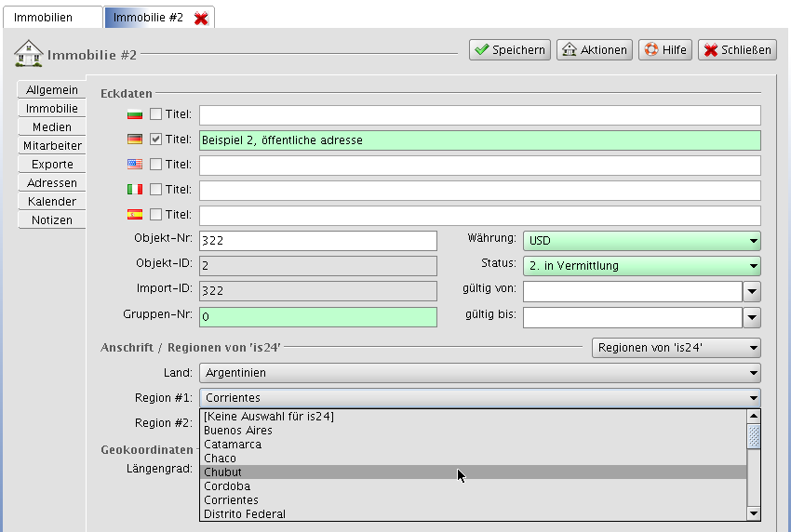The width and height of the screenshot is (791, 532).
Task: Click the US flag icon
Action: click(135, 165)
